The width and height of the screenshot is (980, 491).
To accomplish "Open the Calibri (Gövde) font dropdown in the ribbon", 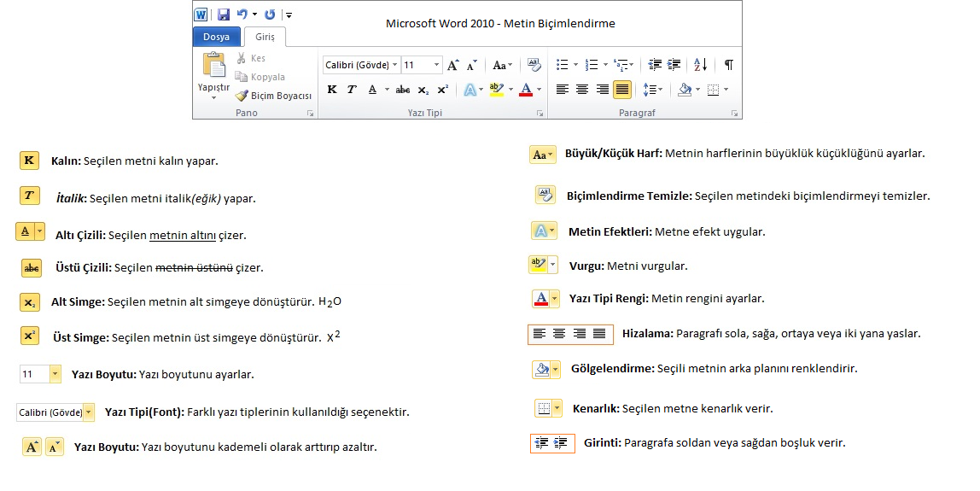I will coord(394,65).
